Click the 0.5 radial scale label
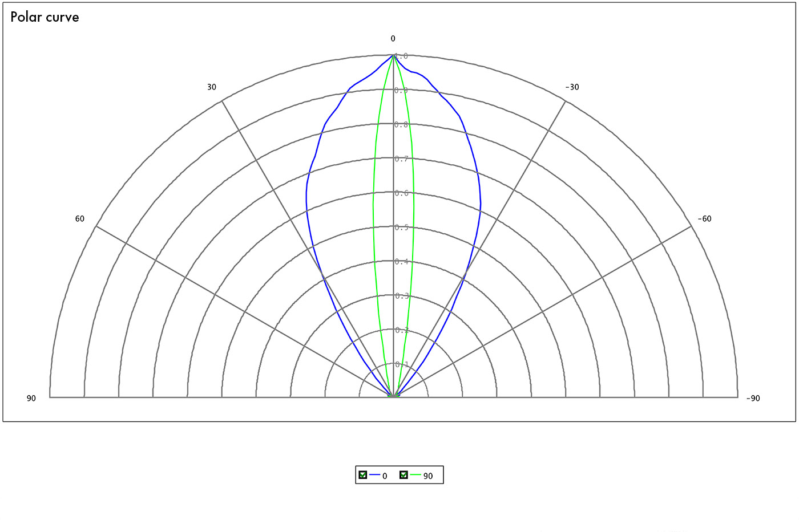Image resolution: width=799 pixels, height=532 pixels. click(402, 228)
